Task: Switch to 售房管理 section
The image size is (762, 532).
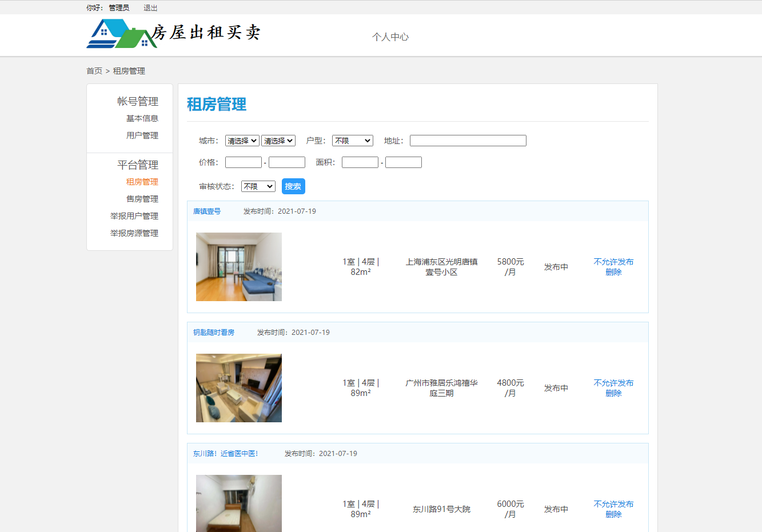Action: tap(142, 198)
